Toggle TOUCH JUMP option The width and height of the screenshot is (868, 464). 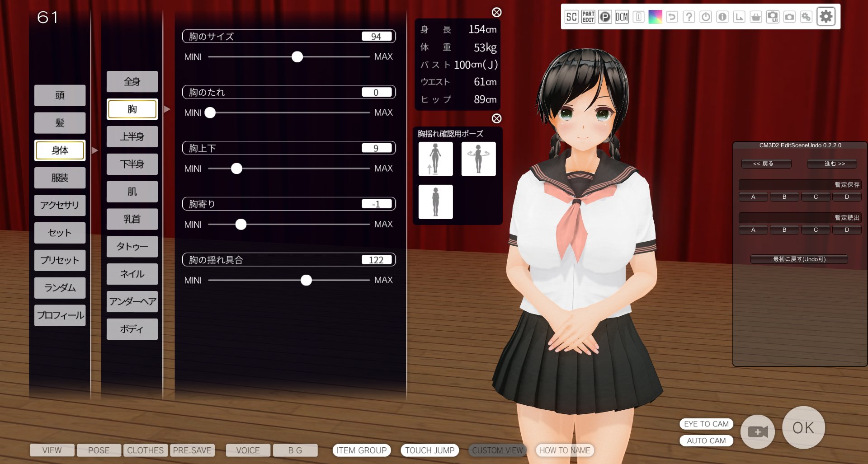429,450
